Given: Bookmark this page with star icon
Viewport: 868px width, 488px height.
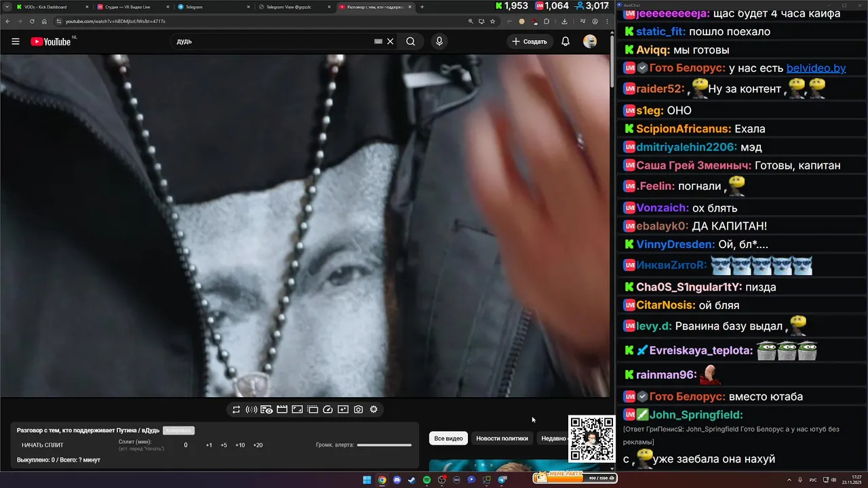Looking at the screenshot, I should (492, 21).
